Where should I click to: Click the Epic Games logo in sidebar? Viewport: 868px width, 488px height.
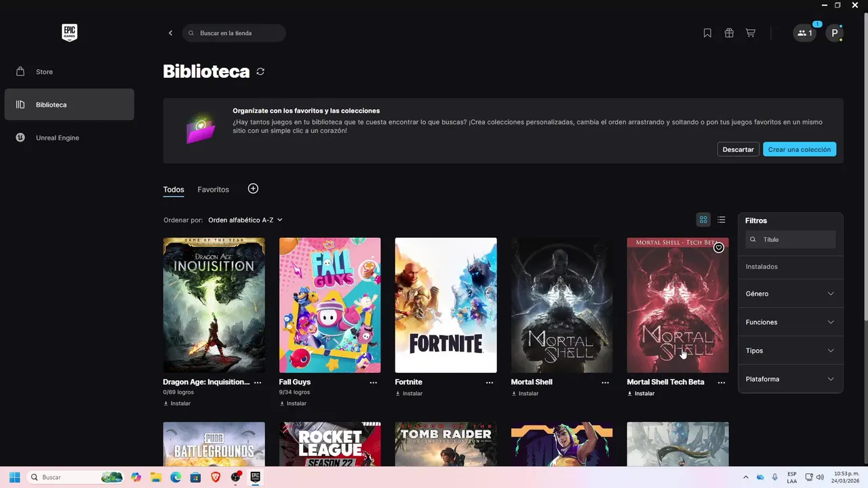click(x=69, y=33)
